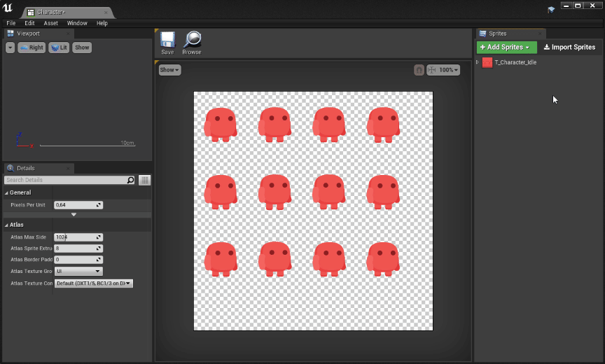Maximize the editor window

[578, 6]
